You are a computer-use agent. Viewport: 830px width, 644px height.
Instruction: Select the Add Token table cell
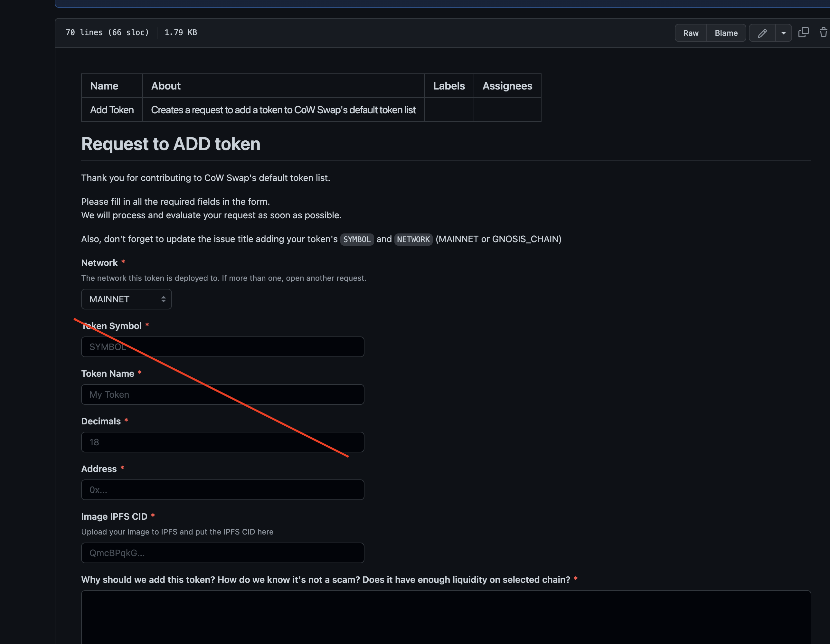(x=112, y=110)
